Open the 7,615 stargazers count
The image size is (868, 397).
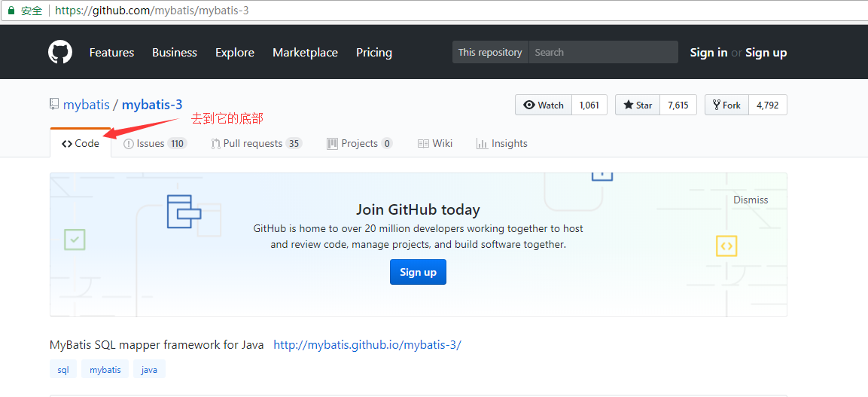tap(678, 105)
